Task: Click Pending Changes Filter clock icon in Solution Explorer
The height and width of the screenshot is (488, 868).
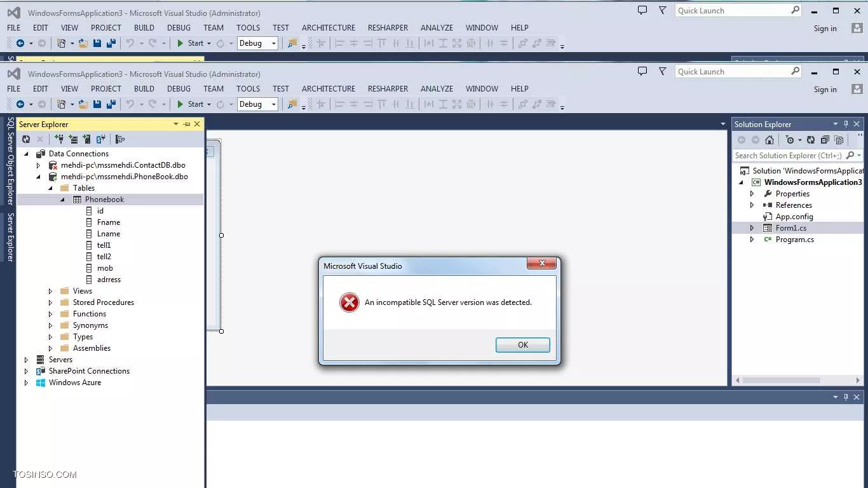Action: [790, 140]
